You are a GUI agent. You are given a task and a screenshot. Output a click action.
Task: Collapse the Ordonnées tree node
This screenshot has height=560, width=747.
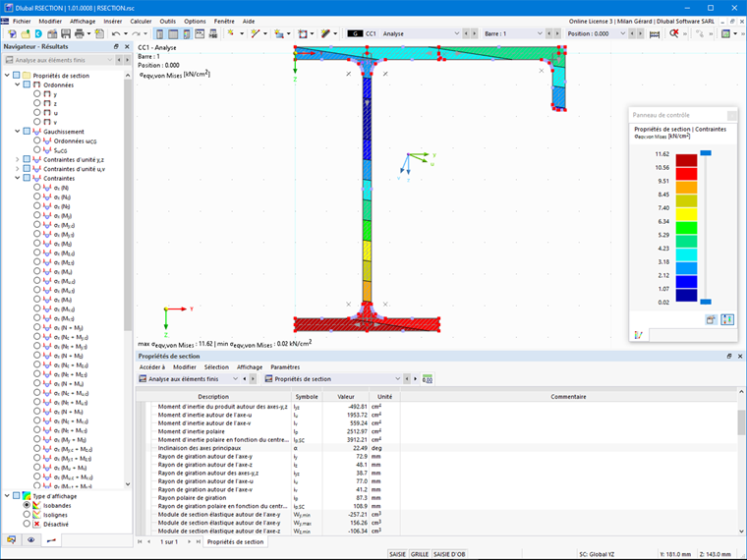(x=17, y=84)
